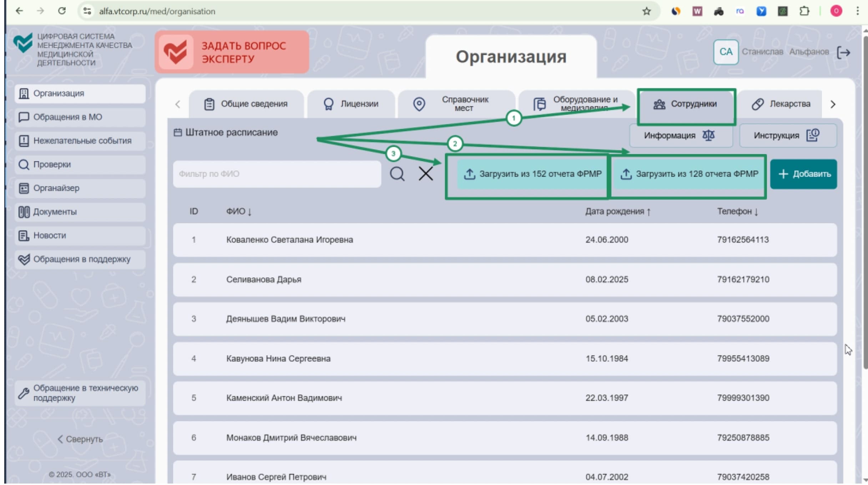
Task: Run the search with the magnifier icon
Action: tap(397, 174)
